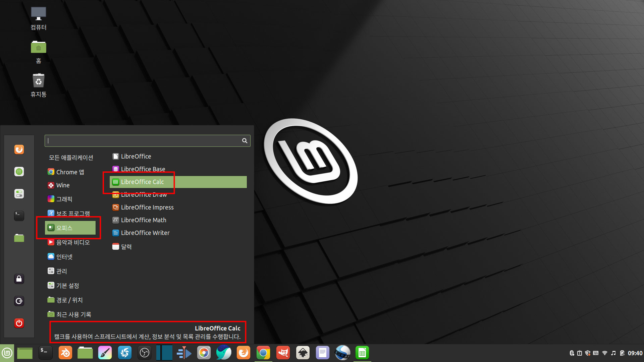The width and height of the screenshot is (644, 362).
Task: Select the 기본 설정 category
Action: 70,286
